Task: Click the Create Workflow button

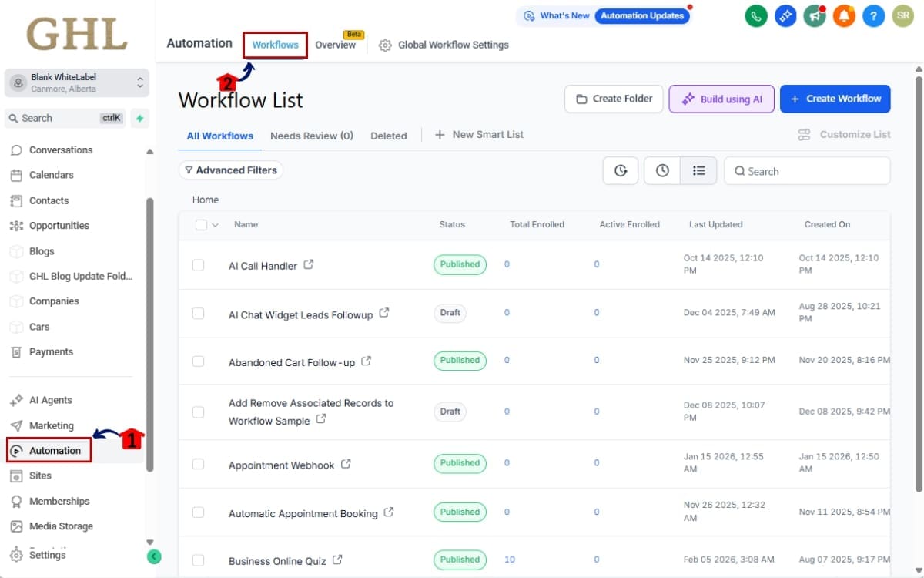Action: (835, 99)
